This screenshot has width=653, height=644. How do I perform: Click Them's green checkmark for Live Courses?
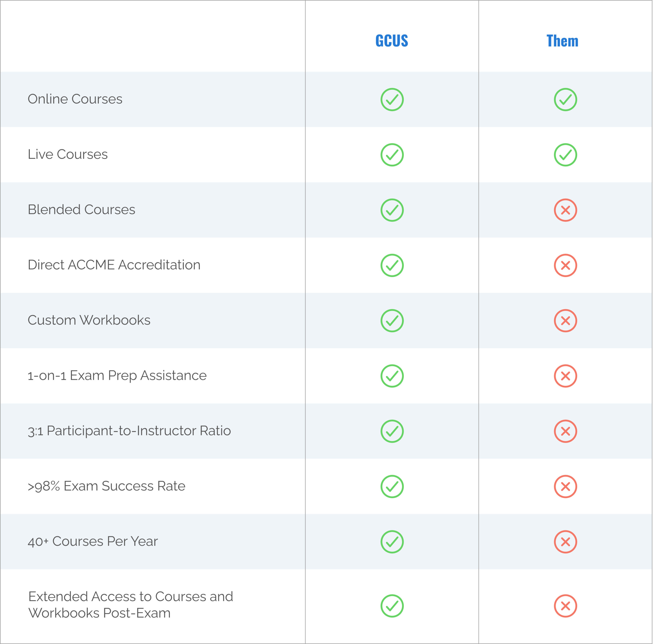click(x=566, y=155)
